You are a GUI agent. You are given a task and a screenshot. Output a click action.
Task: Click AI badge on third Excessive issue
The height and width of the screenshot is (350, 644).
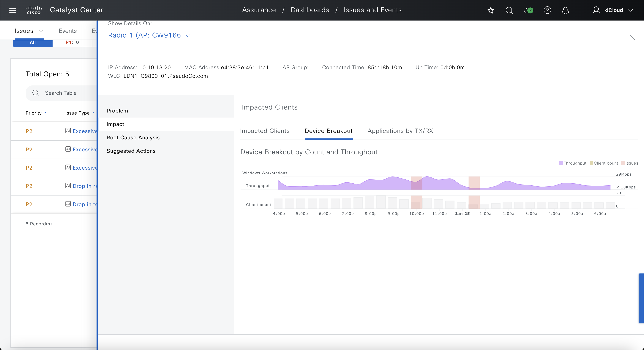pyautogui.click(x=68, y=167)
